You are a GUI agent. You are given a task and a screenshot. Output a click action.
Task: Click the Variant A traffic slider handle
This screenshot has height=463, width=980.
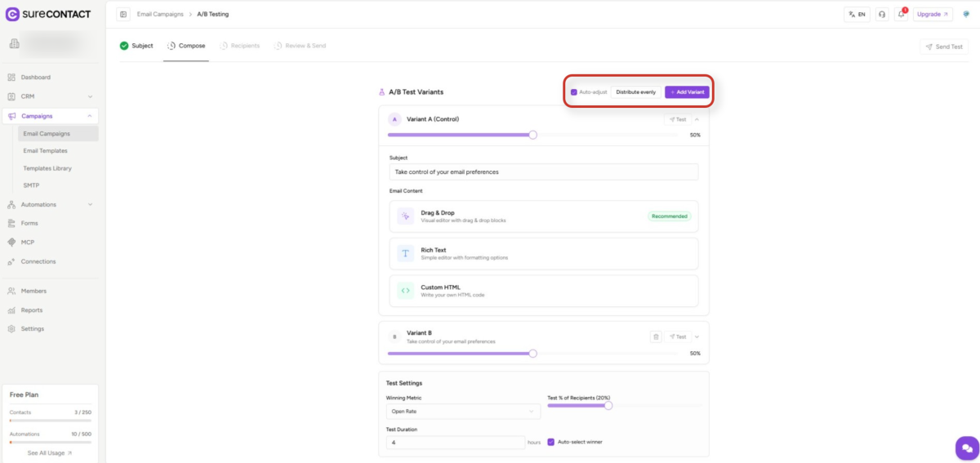(532, 135)
